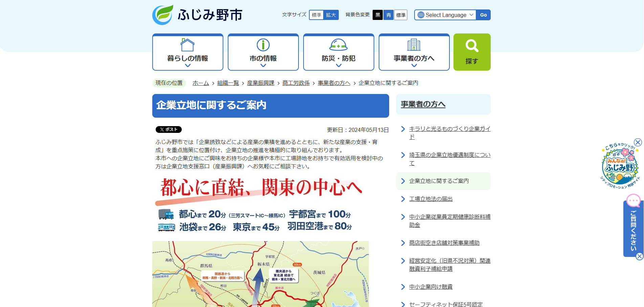The height and width of the screenshot is (307, 644).
Task: Click the globe icon in language selector
Action: (421, 15)
